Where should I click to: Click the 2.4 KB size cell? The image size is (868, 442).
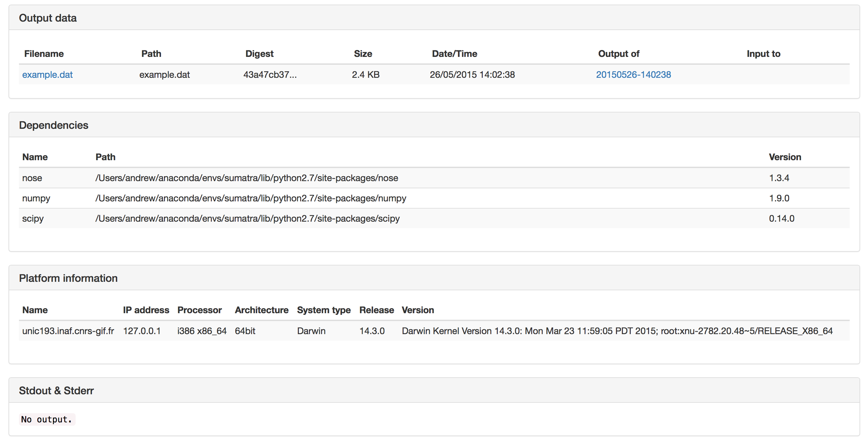click(x=366, y=75)
